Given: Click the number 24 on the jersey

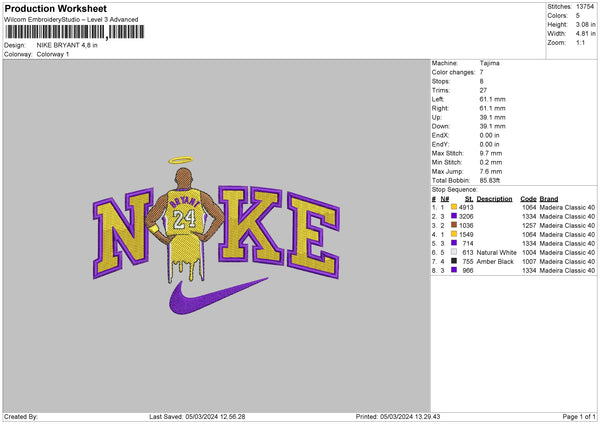Looking at the screenshot, I should point(184,219).
